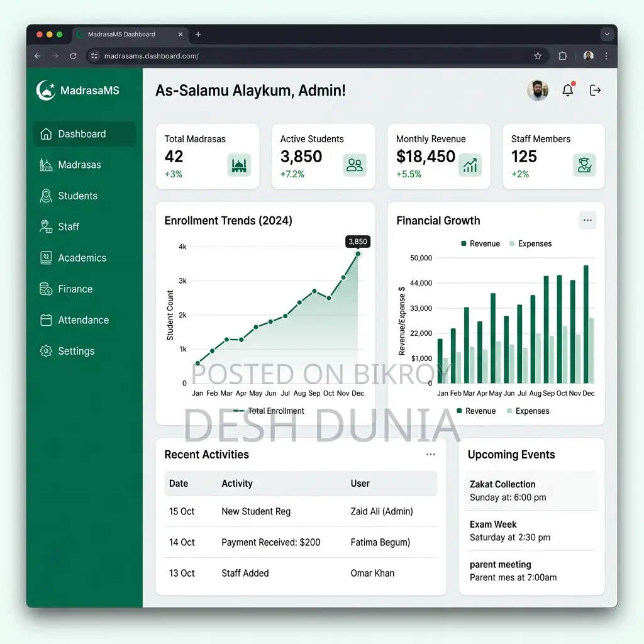Click the logout icon in header

coord(595,91)
